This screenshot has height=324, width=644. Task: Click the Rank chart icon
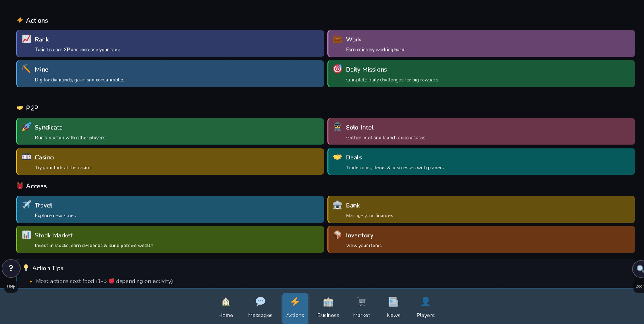point(27,39)
